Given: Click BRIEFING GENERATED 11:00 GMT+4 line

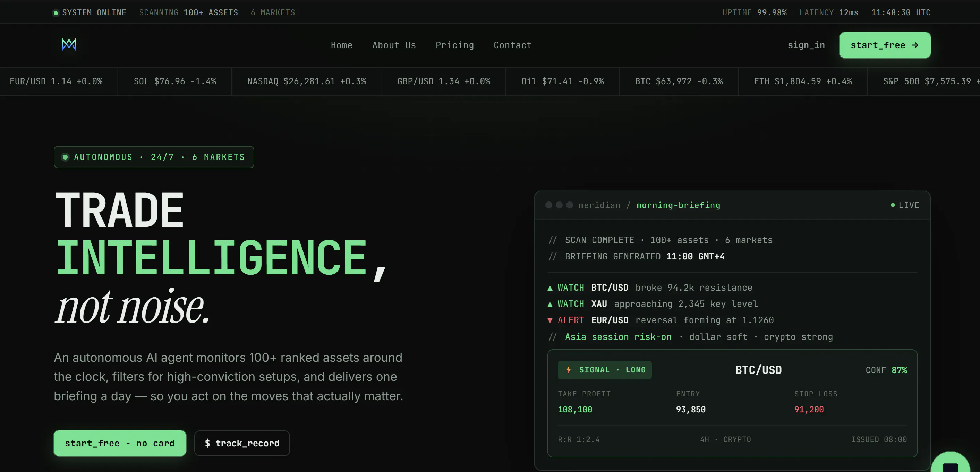Looking at the screenshot, I should (x=637, y=256).
